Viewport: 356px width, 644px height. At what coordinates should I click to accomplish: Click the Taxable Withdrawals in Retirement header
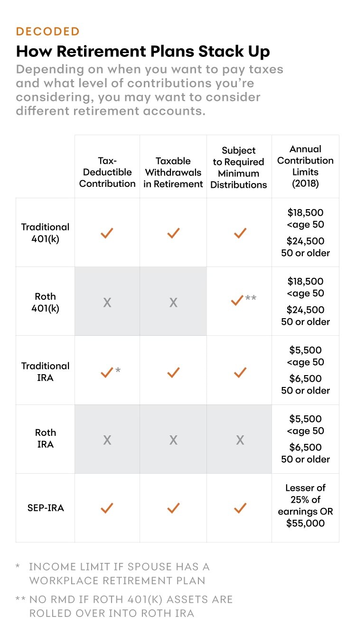tap(173, 173)
